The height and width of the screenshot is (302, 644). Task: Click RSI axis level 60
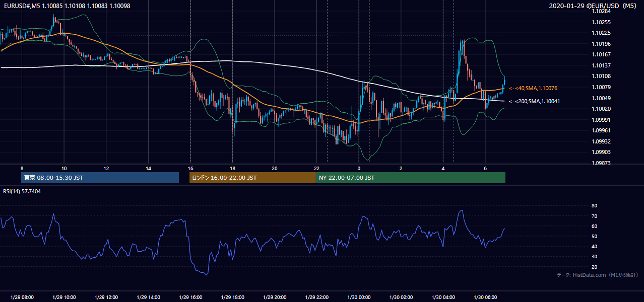point(595,226)
